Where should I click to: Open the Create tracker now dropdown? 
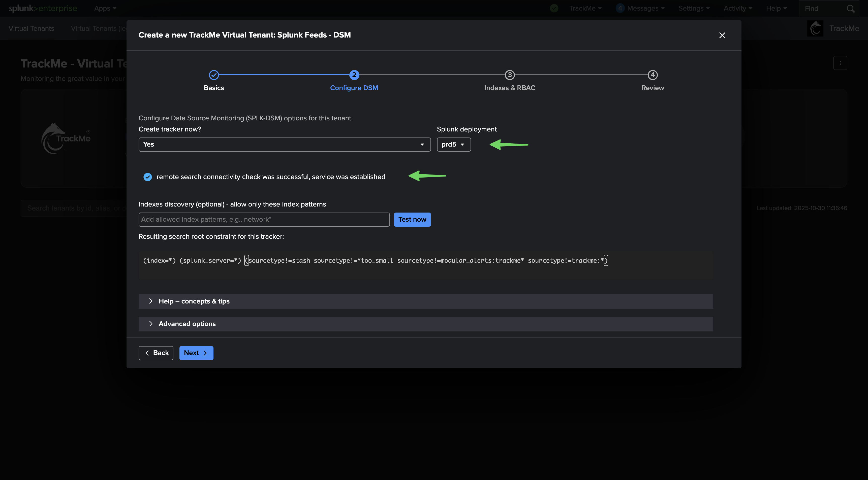284,144
